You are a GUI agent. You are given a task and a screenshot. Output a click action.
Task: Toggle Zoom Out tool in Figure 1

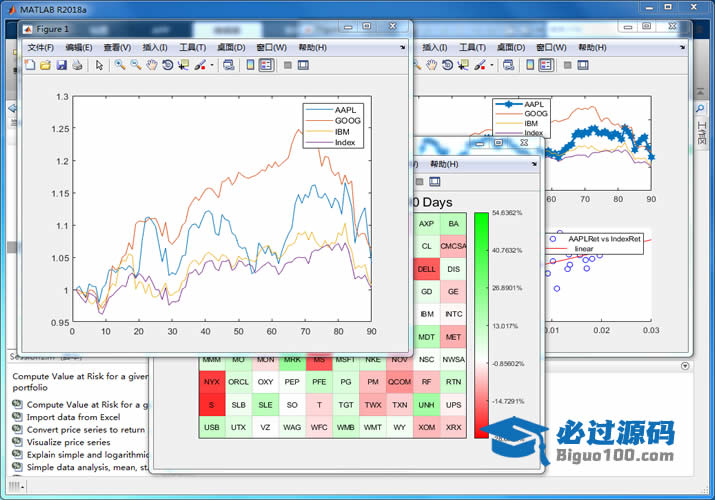coord(136,65)
